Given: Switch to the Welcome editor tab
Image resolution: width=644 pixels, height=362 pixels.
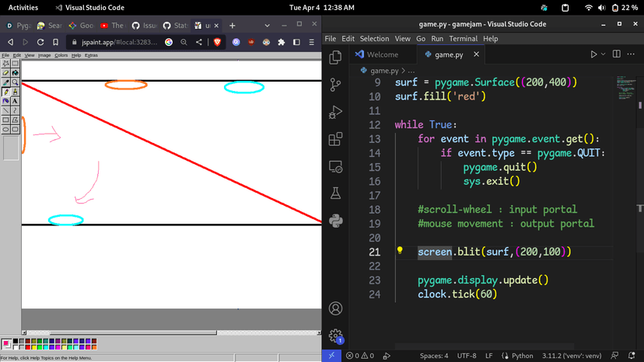Looking at the screenshot, I should click(x=382, y=54).
